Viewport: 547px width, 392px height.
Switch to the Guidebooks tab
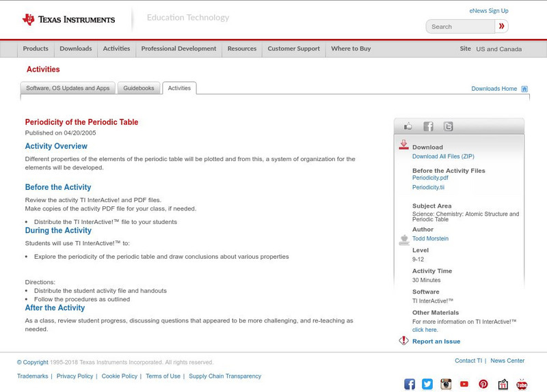[x=139, y=88]
